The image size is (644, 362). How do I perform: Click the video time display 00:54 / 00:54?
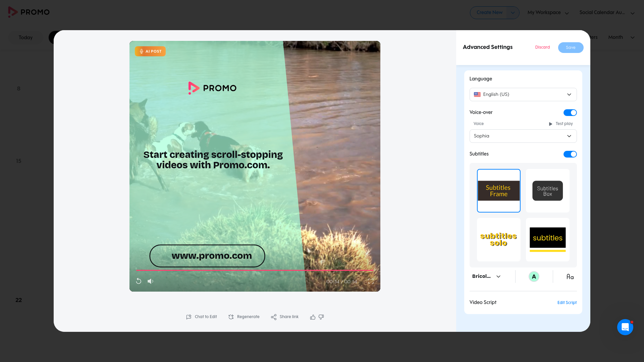[341, 282]
